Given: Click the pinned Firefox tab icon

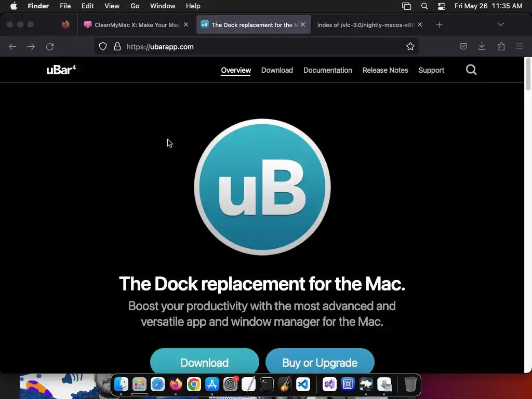Looking at the screenshot, I should pos(65,24).
